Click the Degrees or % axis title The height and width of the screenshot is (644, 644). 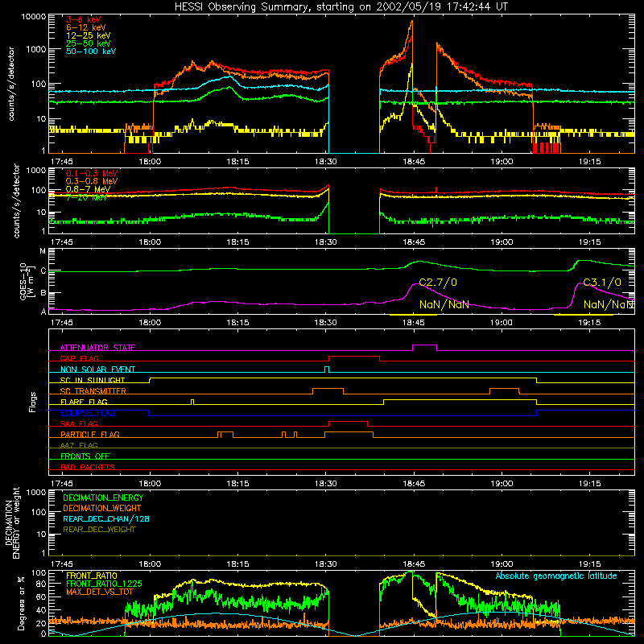(21, 602)
